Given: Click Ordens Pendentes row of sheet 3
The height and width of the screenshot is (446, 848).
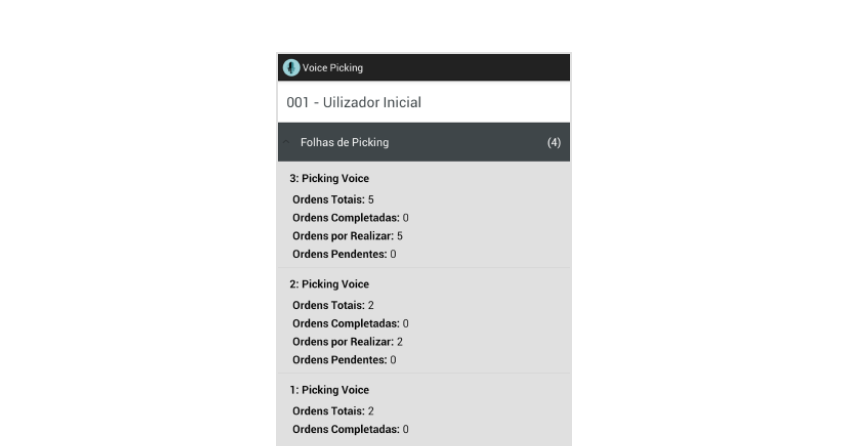Looking at the screenshot, I should click(x=344, y=254).
